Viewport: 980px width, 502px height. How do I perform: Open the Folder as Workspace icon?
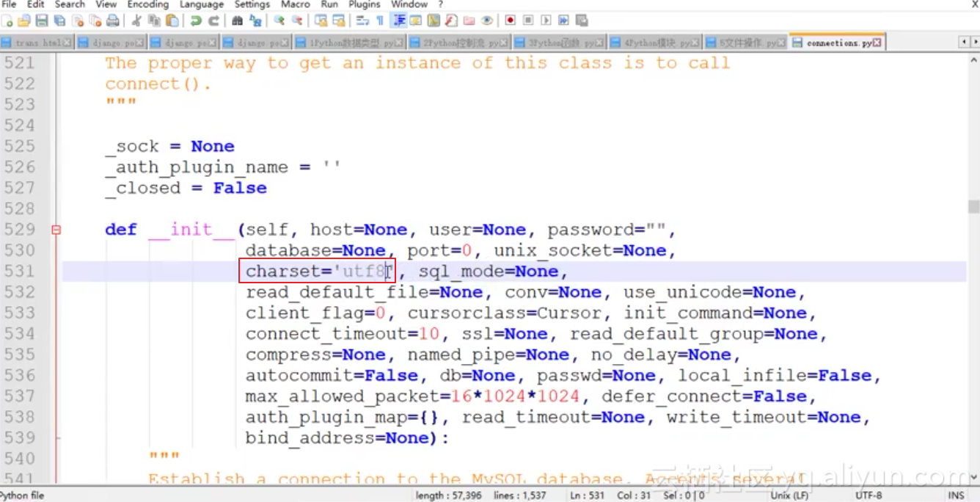click(469, 21)
